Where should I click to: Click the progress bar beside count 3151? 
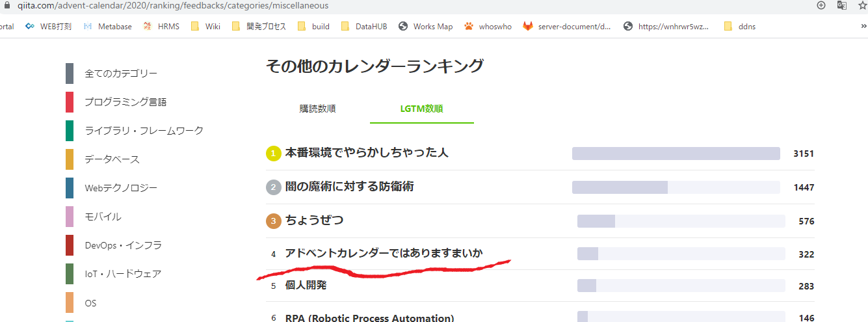(x=676, y=154)
